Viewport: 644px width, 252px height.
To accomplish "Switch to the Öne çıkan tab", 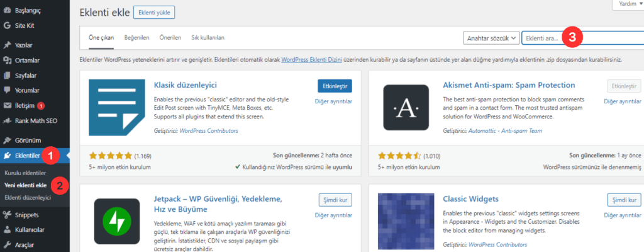I will point(101,37).
